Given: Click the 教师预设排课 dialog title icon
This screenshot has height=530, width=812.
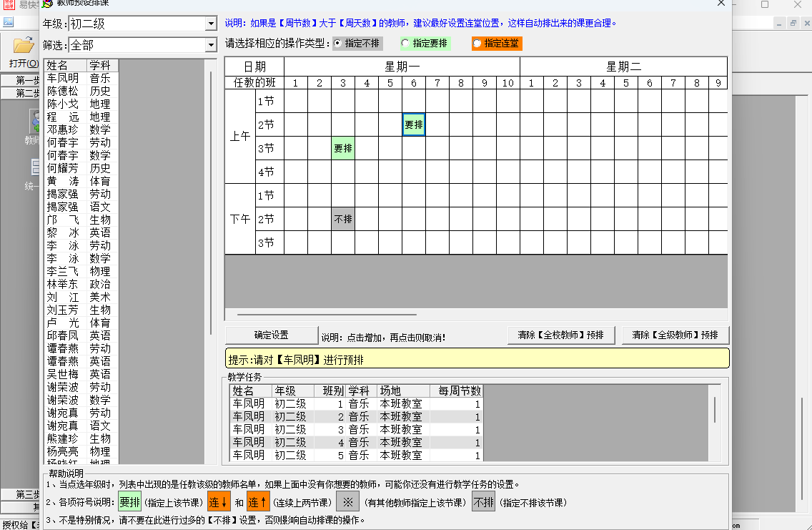Looking at the screenshot, I should tap(48, 3).
